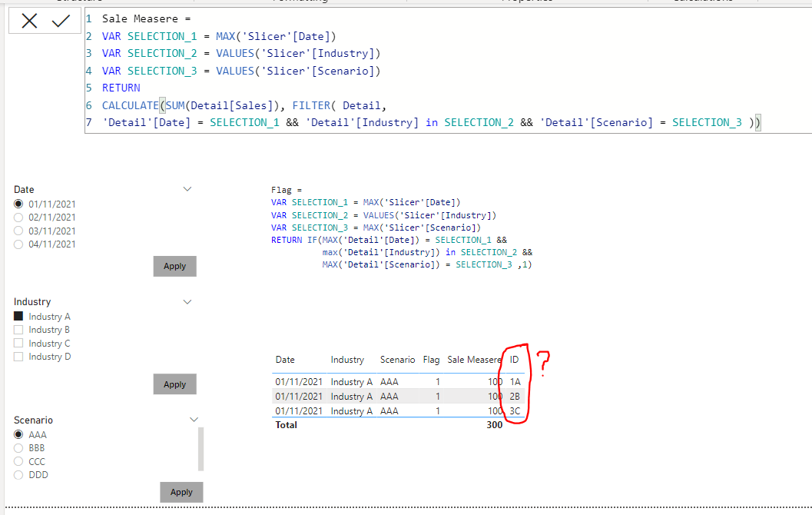The image size is (812, 515).
Task: Collapse the Date slicer chevron
Action: (187, 189)
